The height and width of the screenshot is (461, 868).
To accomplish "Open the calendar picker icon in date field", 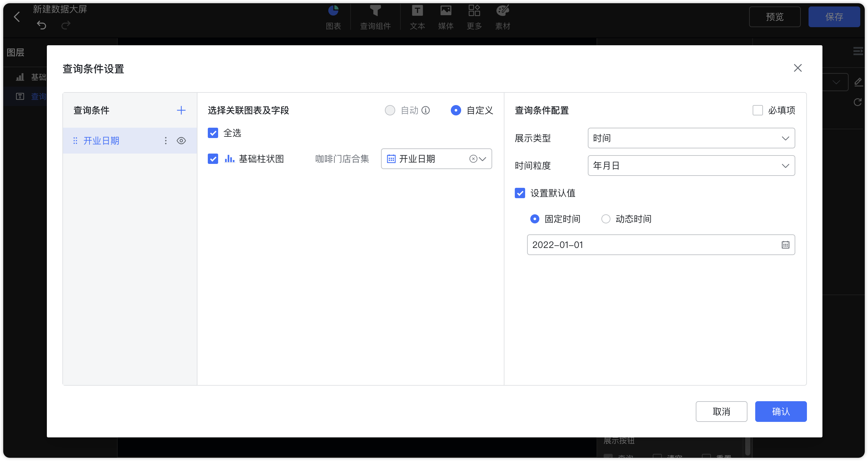I will tap(785, 245).
